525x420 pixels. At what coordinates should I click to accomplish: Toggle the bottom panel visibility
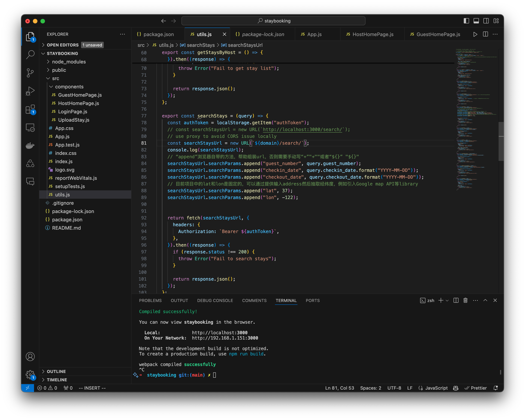coord(476,21)
